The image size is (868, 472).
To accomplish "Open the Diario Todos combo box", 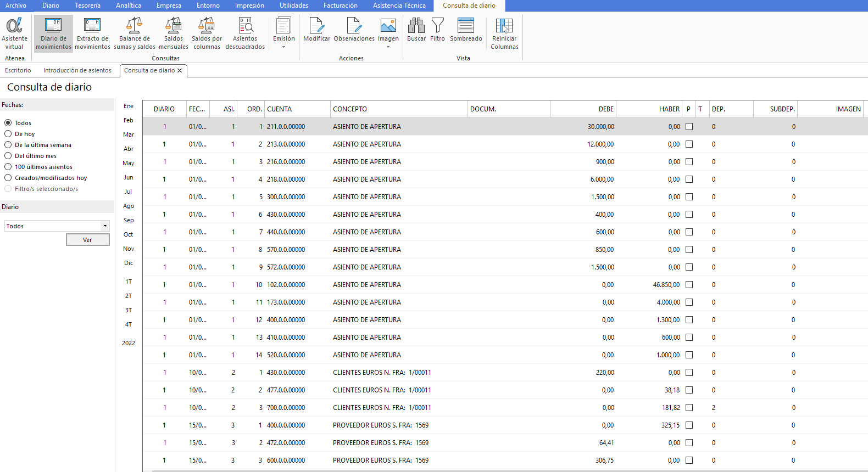I will tap(57, 226).
